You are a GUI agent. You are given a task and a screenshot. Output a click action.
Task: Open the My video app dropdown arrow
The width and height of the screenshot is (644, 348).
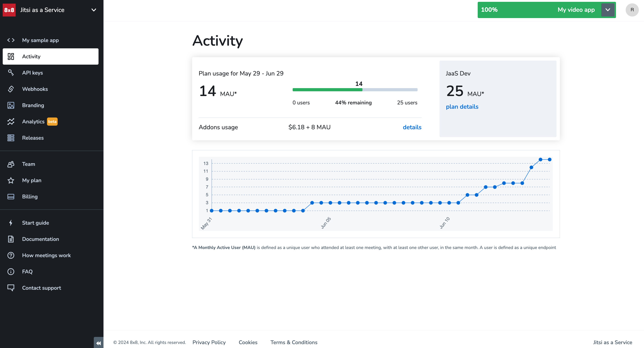pyautogui.click(x=607, y=10)
